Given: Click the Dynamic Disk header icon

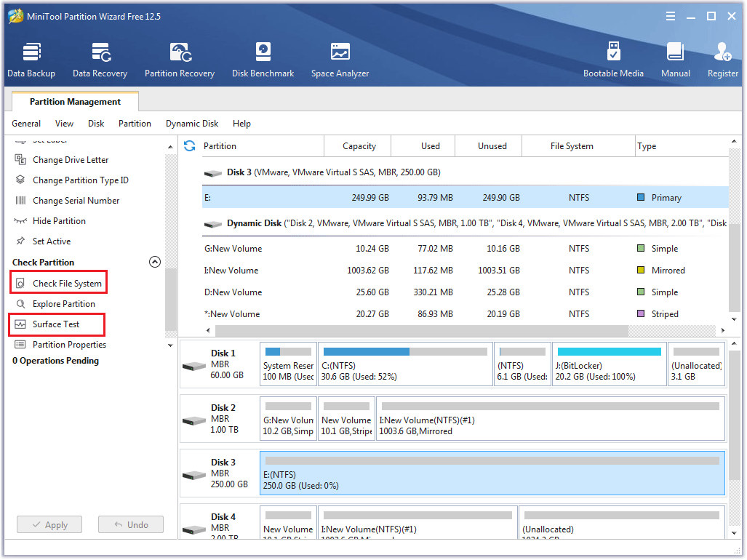Looking at the screenshot, I should [213, 224].
